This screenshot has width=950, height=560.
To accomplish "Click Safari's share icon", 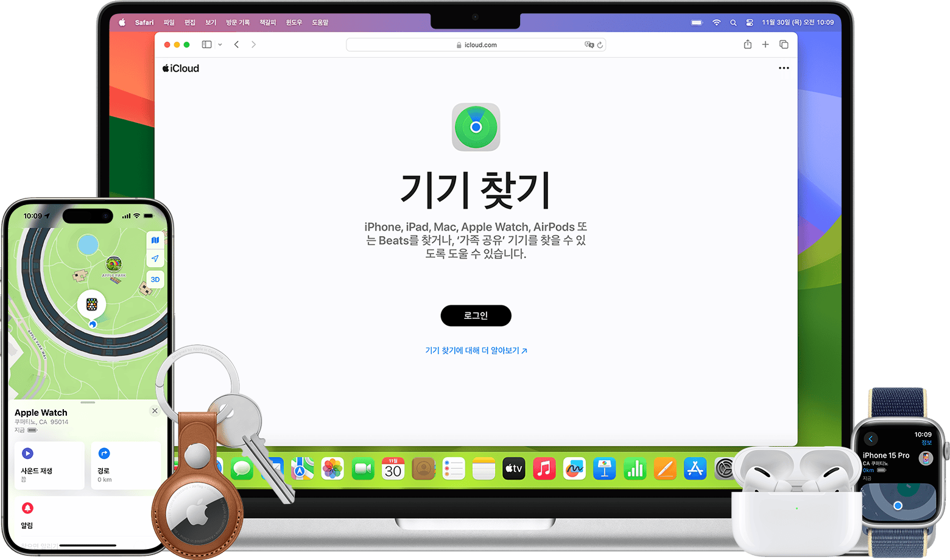I will [x=748, y=44].
